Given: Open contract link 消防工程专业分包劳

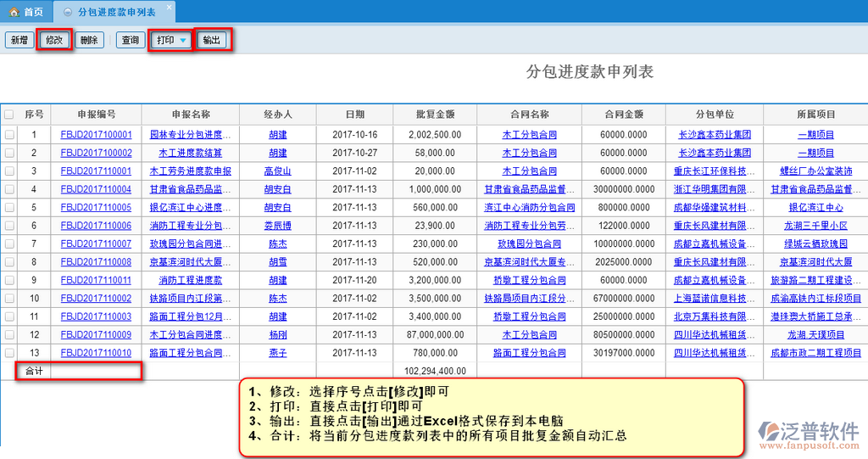Looking at the screenshot, I should coord(529,227).
